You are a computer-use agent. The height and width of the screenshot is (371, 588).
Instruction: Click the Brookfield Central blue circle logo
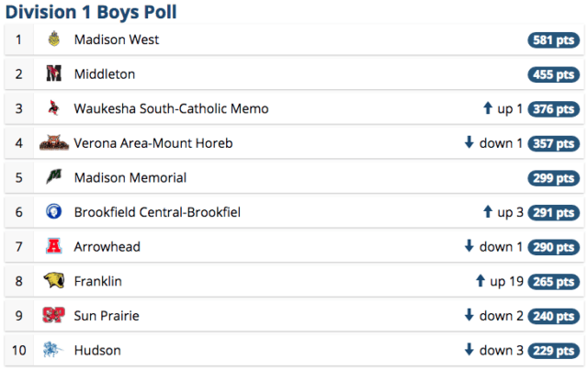tap(54, 212)
